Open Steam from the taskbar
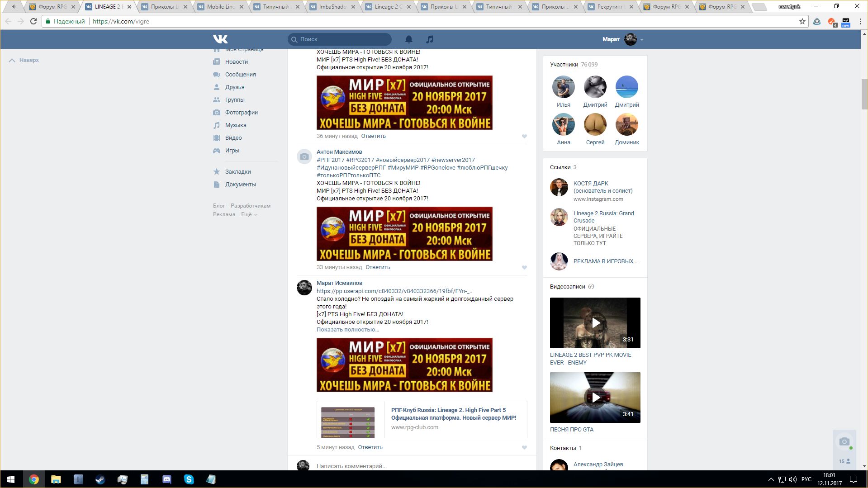The height and width of the screenshot is (488, 868). 100,479
